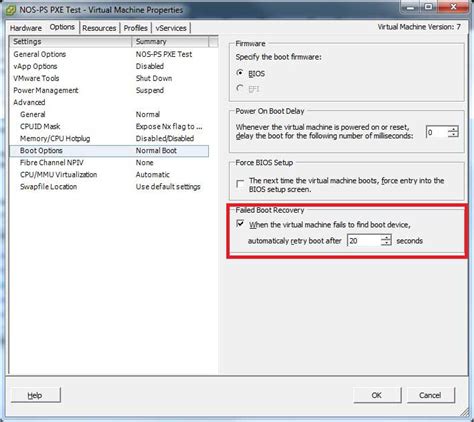Click the boot delay milliseconds field

pyautogui.click(x=437, y=132)
